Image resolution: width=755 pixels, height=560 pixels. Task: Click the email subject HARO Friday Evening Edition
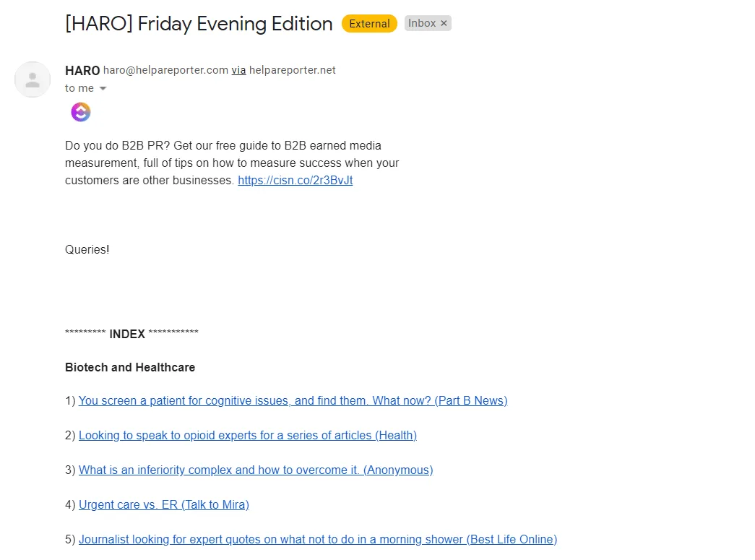click(199, 24)
